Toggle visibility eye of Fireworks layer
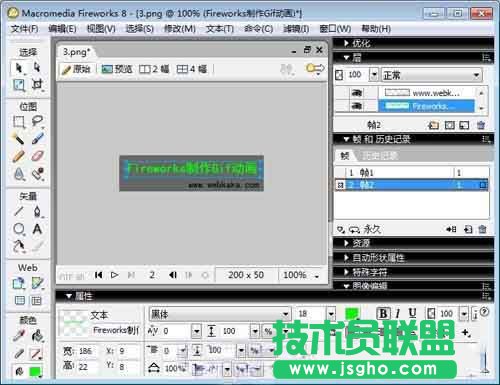 pos(357,106)
